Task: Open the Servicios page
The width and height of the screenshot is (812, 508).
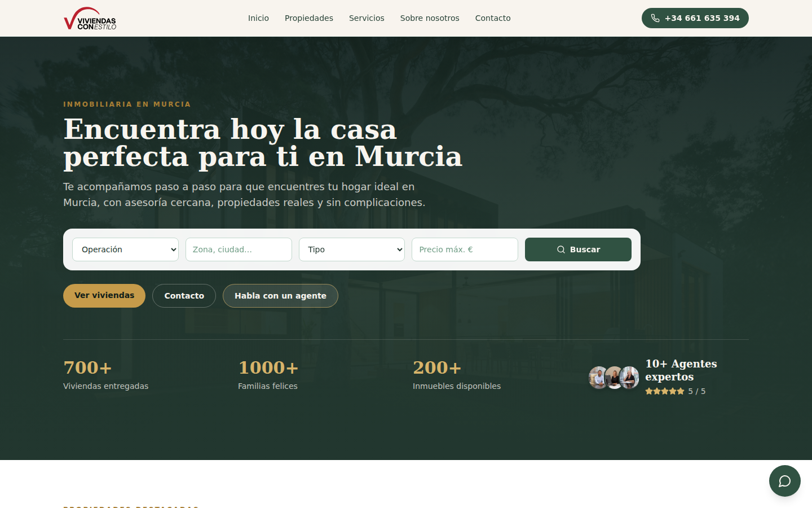Action: tap(367, 18)
